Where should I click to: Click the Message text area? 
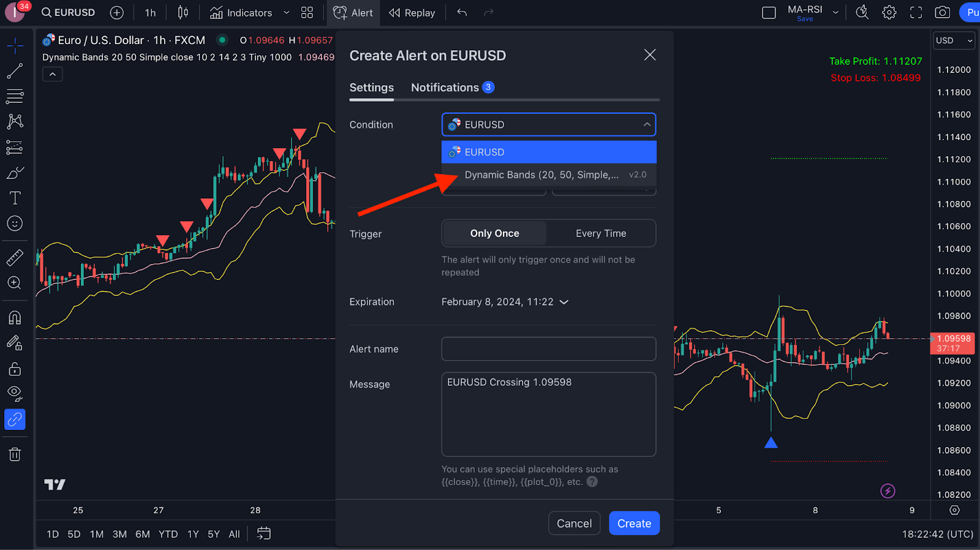[549, 414]
